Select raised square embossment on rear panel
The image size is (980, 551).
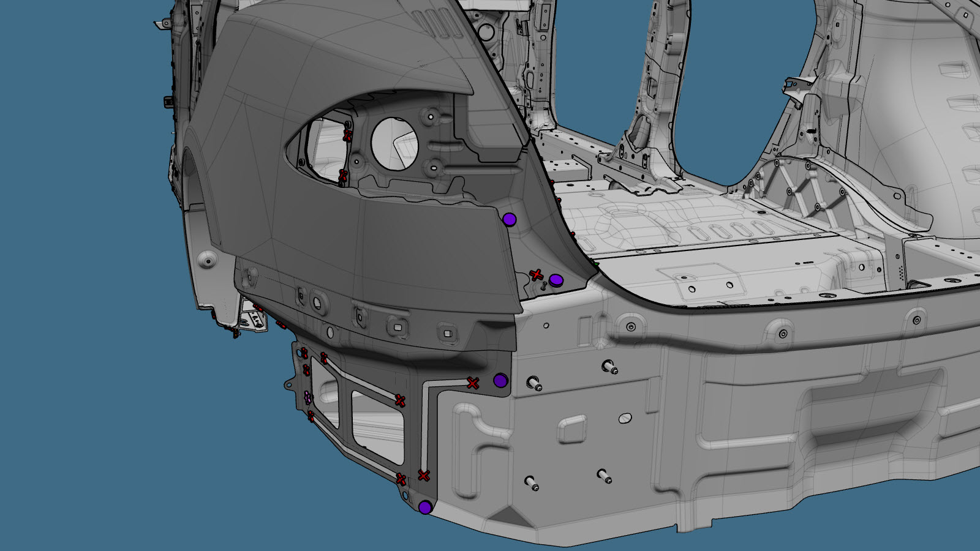click(x=571, y=430)
